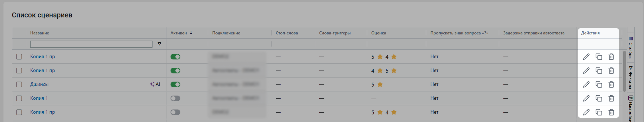Click the edit pencil in the first table row

point(586,57)
